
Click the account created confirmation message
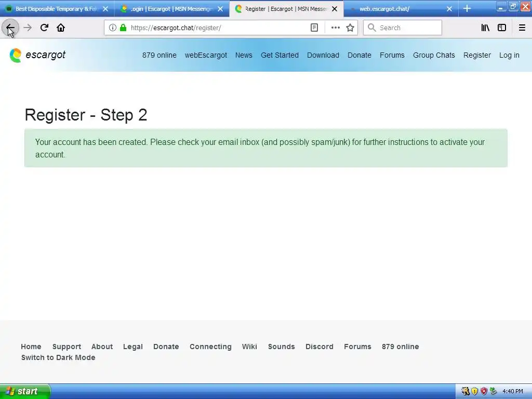pyautogui.click(x=265, y=148)
